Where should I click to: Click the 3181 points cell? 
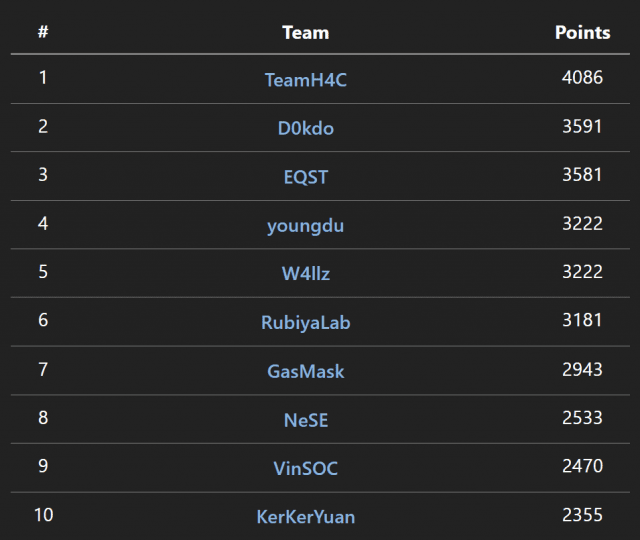[x=582, y=321]
